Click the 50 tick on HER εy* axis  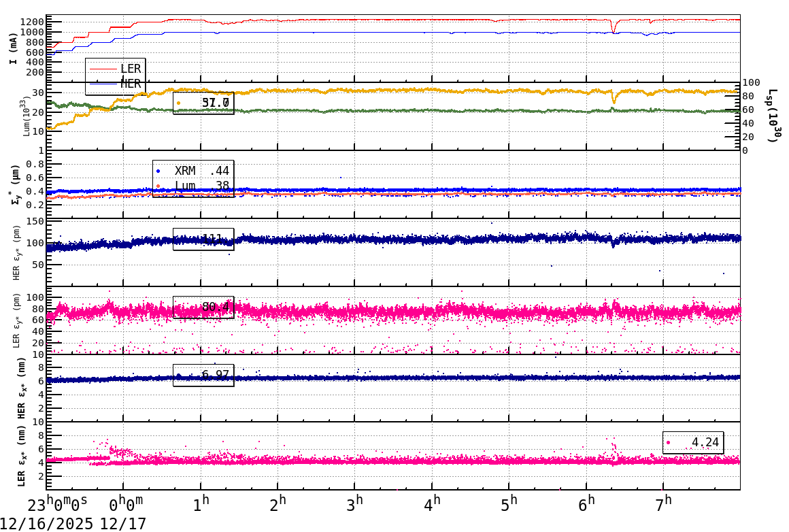(38, 265)
